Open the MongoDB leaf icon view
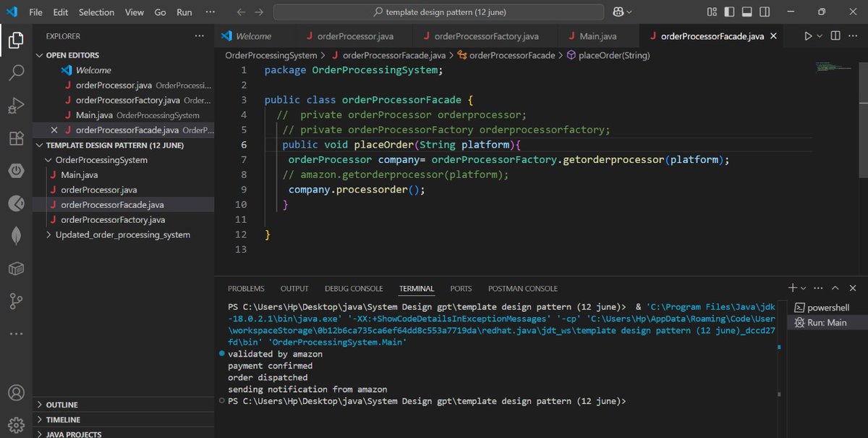This screenshot has width=868, height=438. 16,236
